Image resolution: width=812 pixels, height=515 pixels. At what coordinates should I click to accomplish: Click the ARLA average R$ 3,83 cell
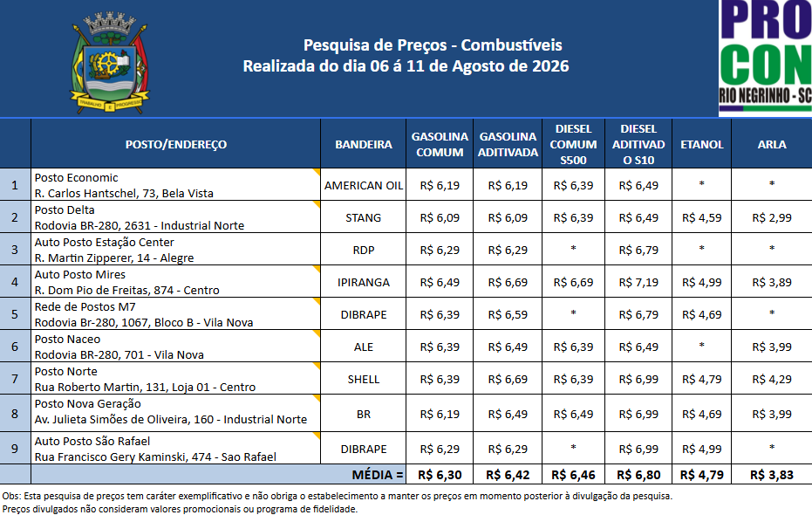[x=772, y=475]
